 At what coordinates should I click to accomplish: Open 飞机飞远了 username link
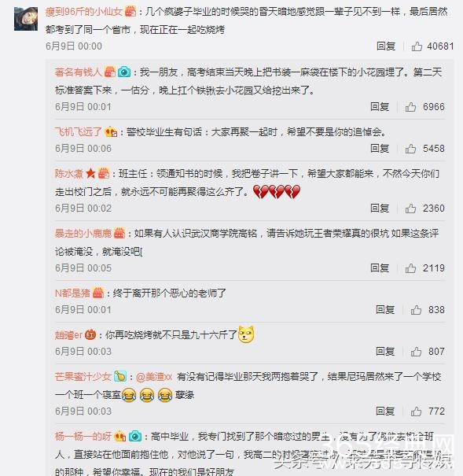[79, 132]
